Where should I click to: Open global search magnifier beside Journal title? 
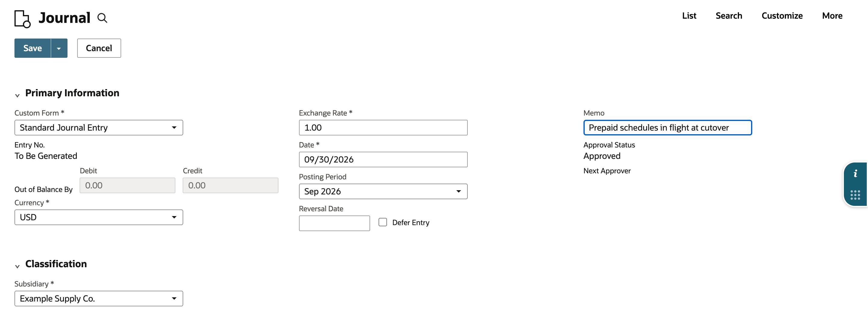point(102,18)
